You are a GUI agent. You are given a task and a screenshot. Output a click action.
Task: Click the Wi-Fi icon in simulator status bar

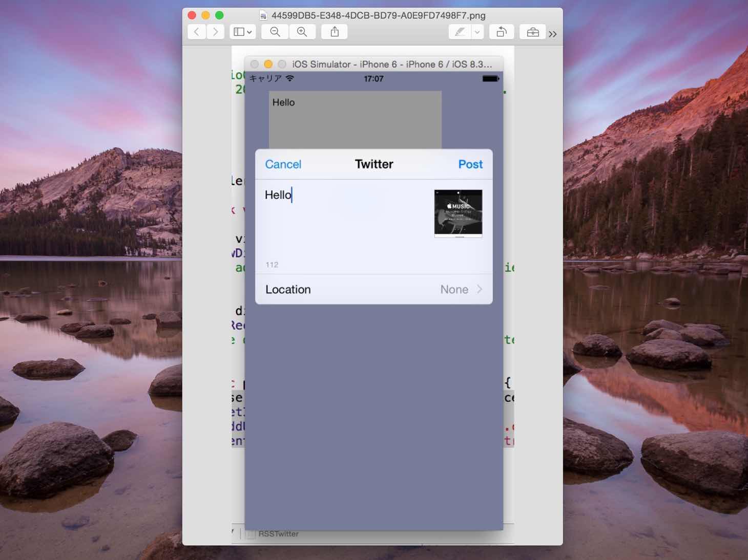(x=290, y=78)
